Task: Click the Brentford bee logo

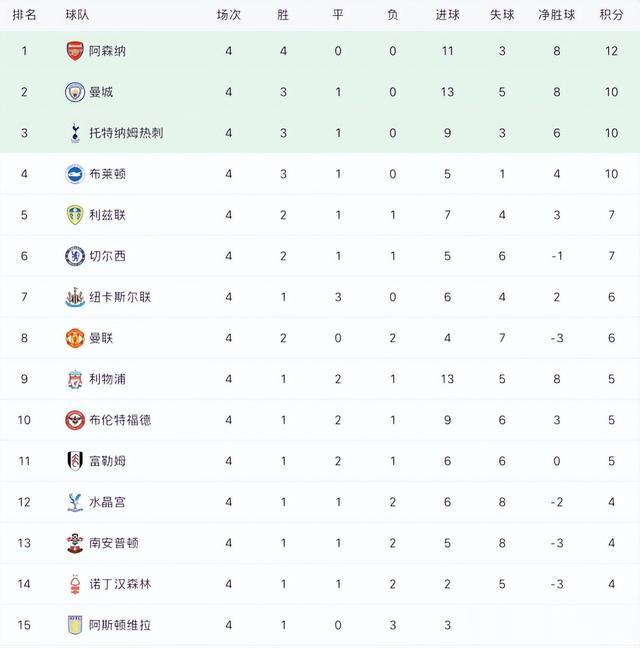Action: 75,420
